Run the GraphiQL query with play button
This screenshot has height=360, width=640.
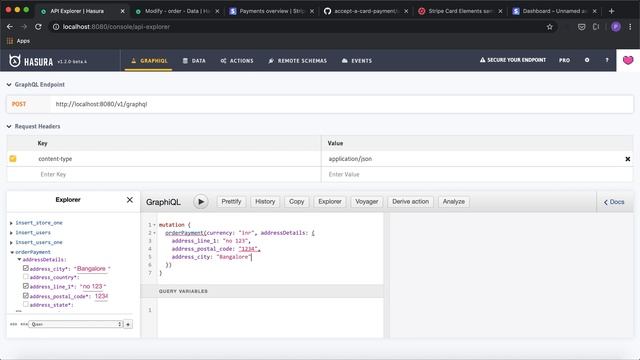tap(200, 202)
